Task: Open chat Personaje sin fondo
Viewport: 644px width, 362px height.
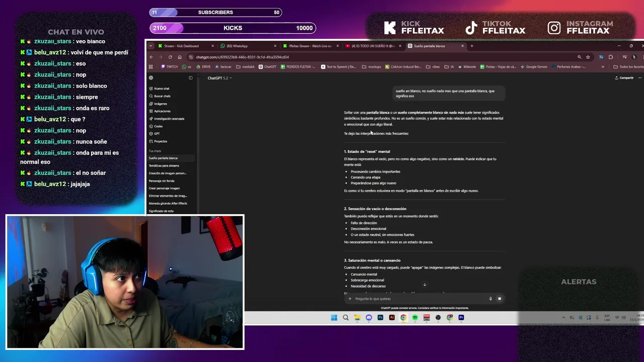Action: click(162, 180)
